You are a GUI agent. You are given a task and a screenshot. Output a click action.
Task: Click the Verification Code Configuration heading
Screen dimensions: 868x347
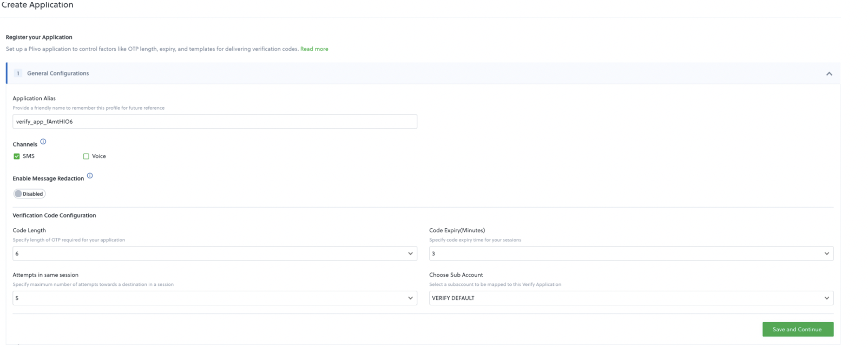click(x=54, y=216)
